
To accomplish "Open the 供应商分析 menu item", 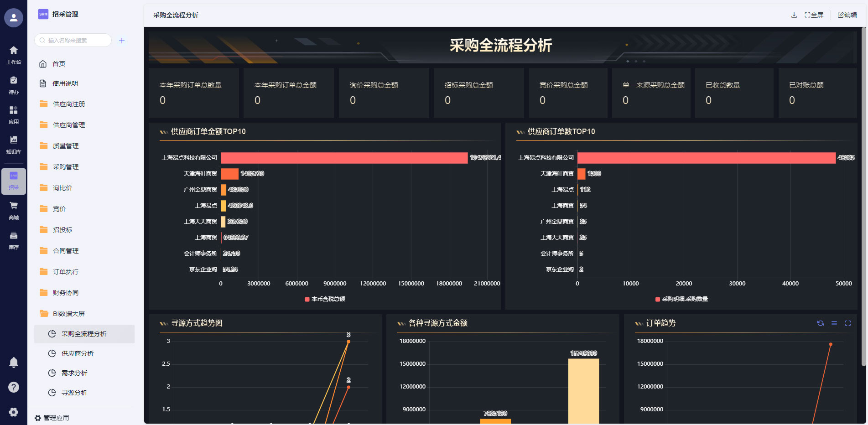I will click(x=78, y=353).
